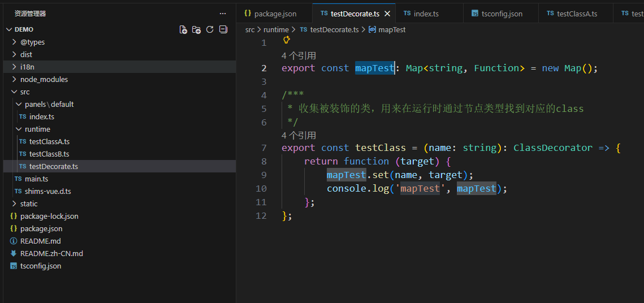Switch to the package.json tab
Image resolution: width=644 pixels, height=303 pixels.
(x=274, y=14)
